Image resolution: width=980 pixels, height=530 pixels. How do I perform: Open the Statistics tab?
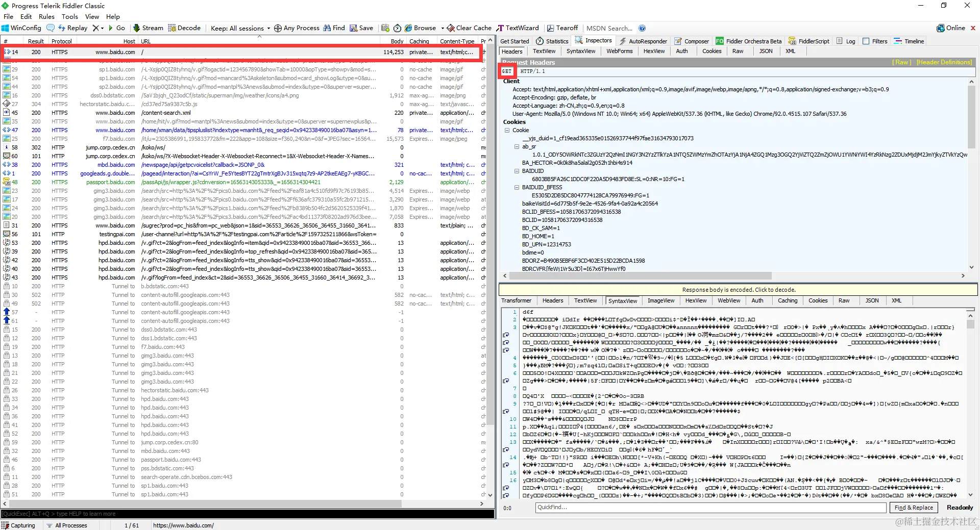tap(552, 41)
